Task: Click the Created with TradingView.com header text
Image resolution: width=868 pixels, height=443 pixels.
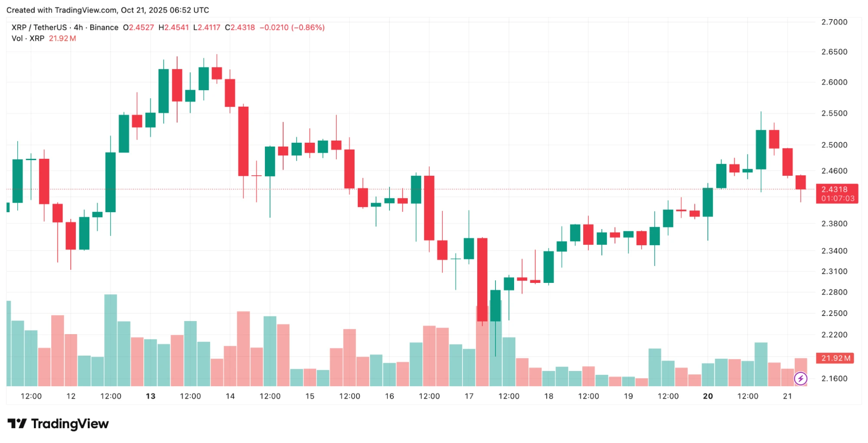Action: (x=107, y=10)
